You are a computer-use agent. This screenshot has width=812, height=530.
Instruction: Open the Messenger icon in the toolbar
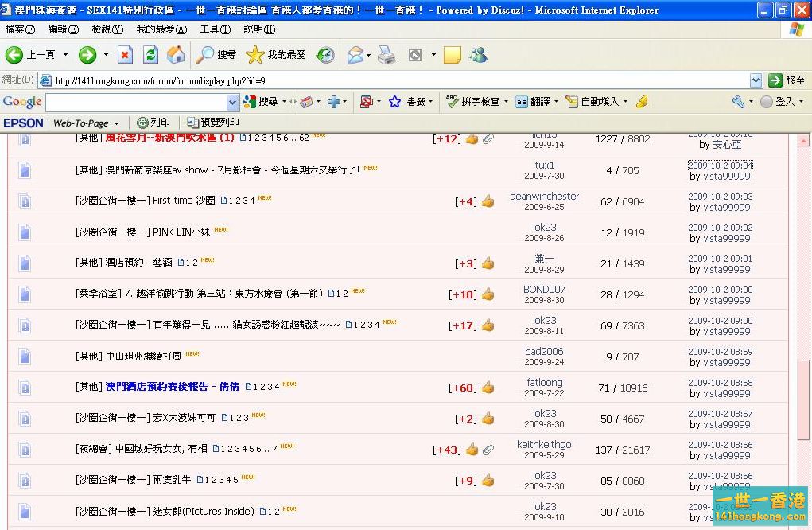coord(478,55)
